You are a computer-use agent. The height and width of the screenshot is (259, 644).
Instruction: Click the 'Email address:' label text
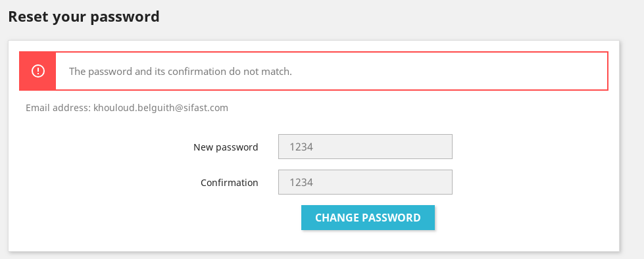click(58, 108)
